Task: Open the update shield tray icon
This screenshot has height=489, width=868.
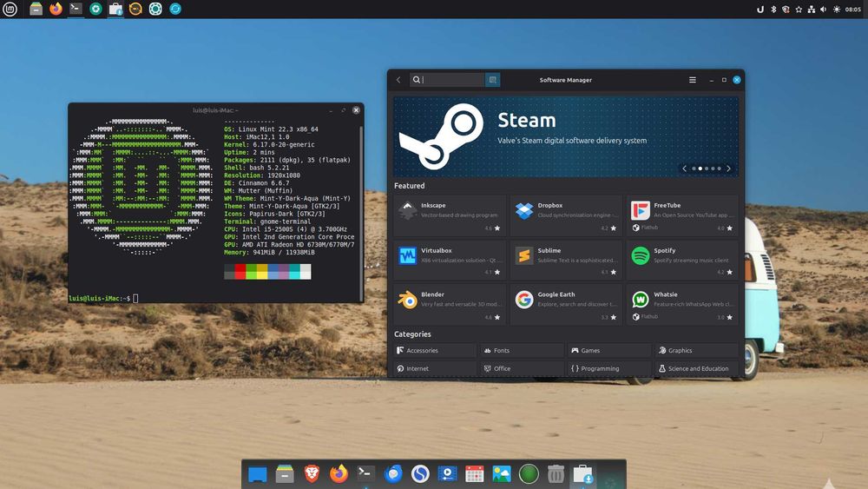Action: (786, 10)
